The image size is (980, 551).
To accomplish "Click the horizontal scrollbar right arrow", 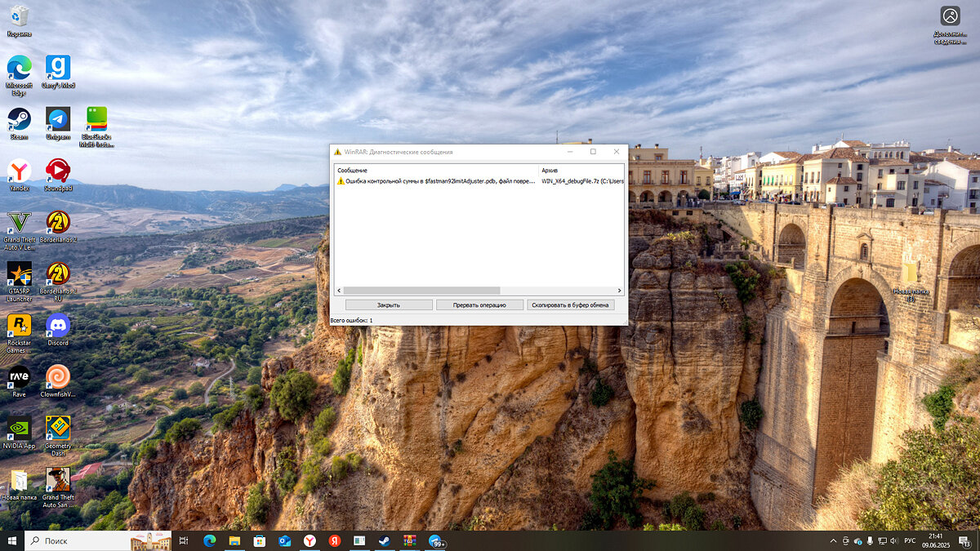I will click(x=620, y=291).
